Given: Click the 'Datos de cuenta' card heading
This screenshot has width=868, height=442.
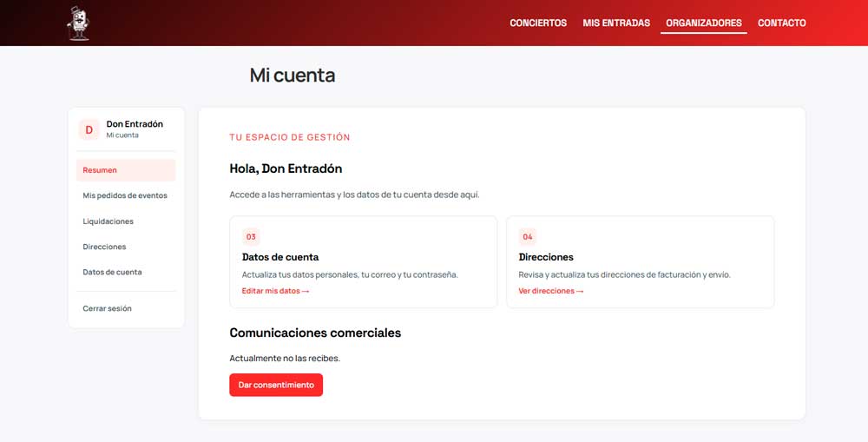Looking at the screenshot, I should pyautogui.click(x=280, y=257).
